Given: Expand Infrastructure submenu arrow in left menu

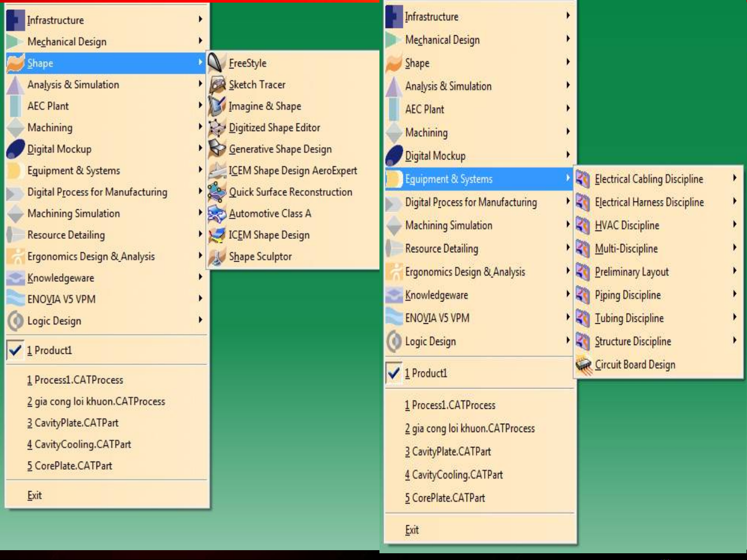Looking at the screenshot, I should [x=200, y=19].
